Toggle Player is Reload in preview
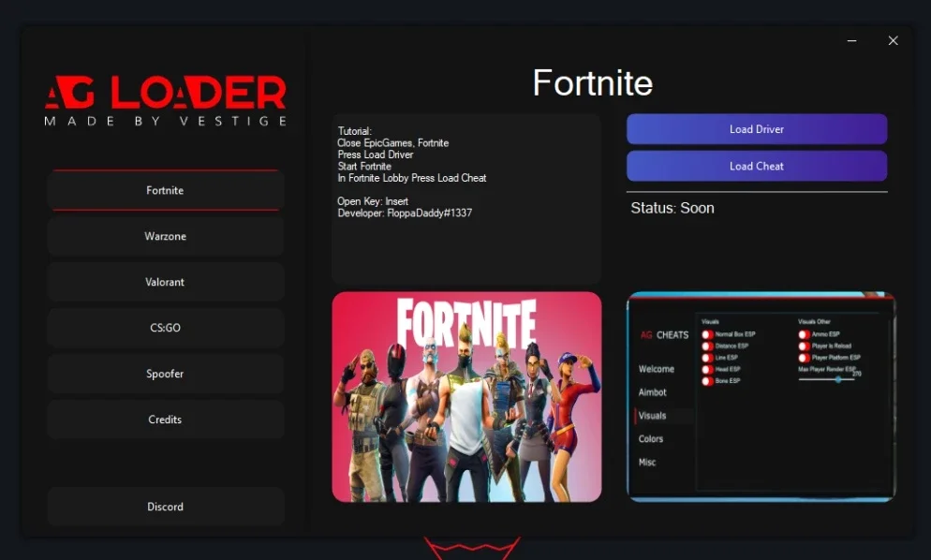 tap(804, 346)
